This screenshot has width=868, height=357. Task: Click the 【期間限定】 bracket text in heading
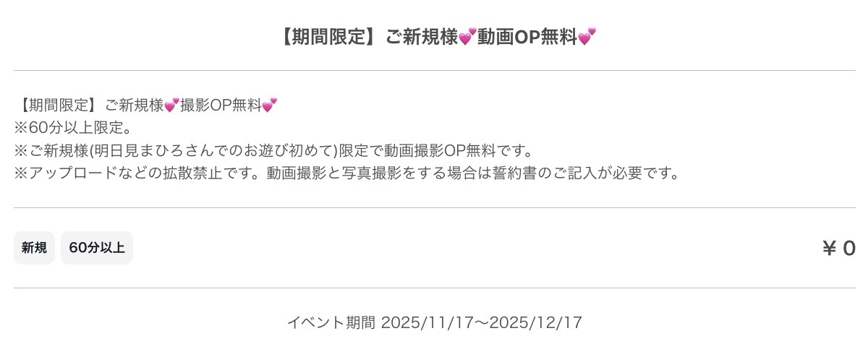click(x=328, y=36)
